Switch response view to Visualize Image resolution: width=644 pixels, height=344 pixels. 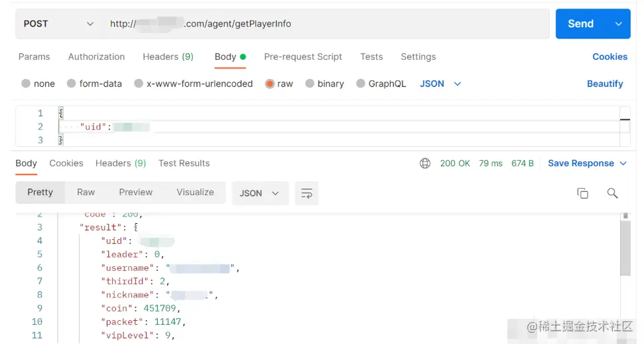(x=195, y=192)
